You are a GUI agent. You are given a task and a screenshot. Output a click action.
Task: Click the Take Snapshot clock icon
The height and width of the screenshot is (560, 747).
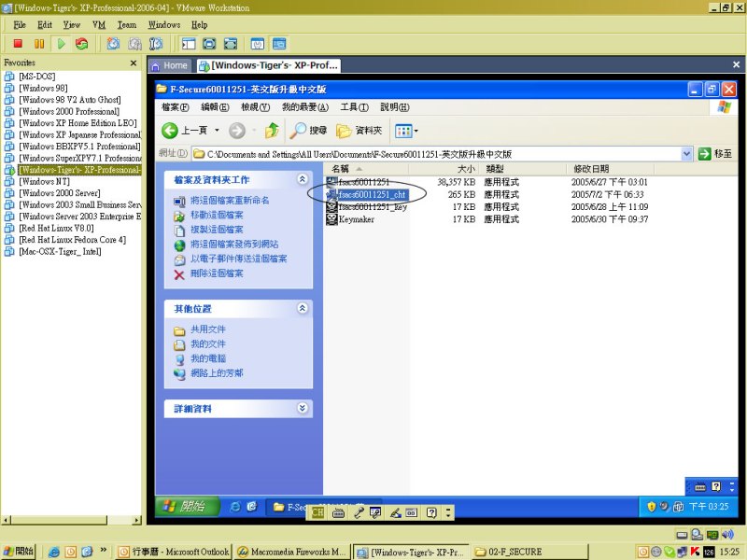(113, 44)
